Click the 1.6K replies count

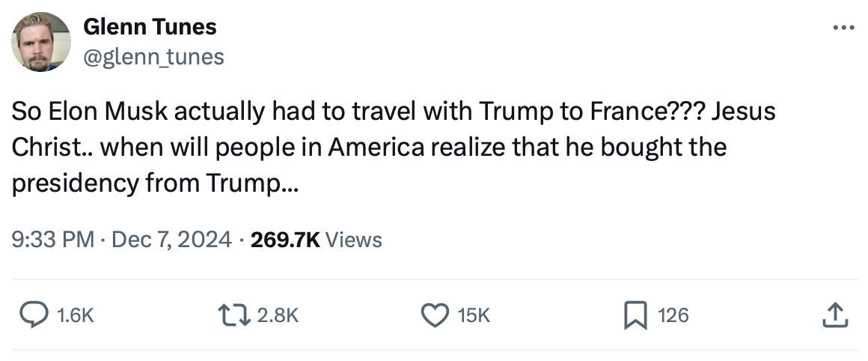(x=76, y=316)
